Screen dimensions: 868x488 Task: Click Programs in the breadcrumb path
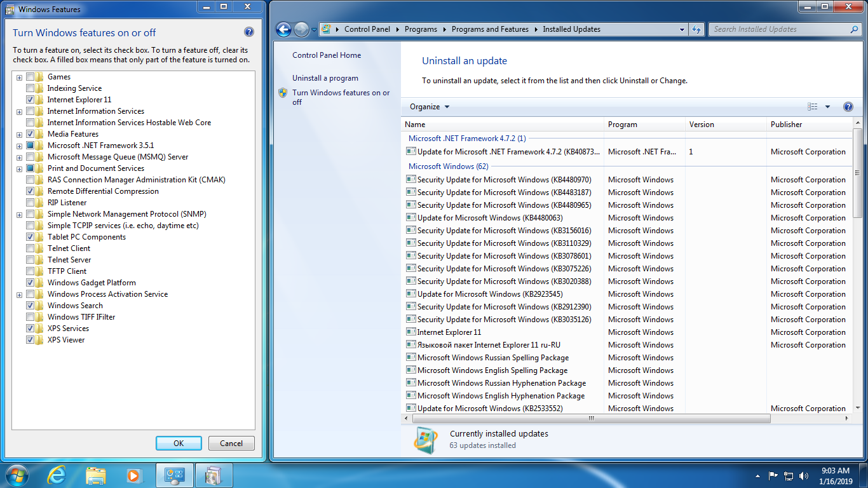click(x=421, y=29)
